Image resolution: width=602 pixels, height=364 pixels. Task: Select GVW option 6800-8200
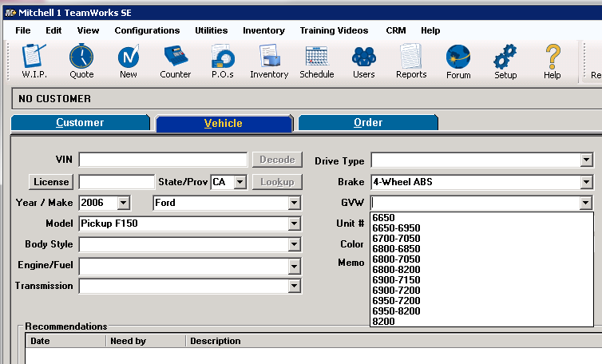pos(481,270)
